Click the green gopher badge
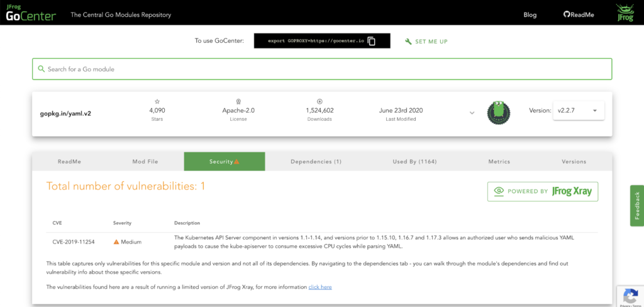Image resolution: width=644 pixels, height=307 pixels. point(498,113)
